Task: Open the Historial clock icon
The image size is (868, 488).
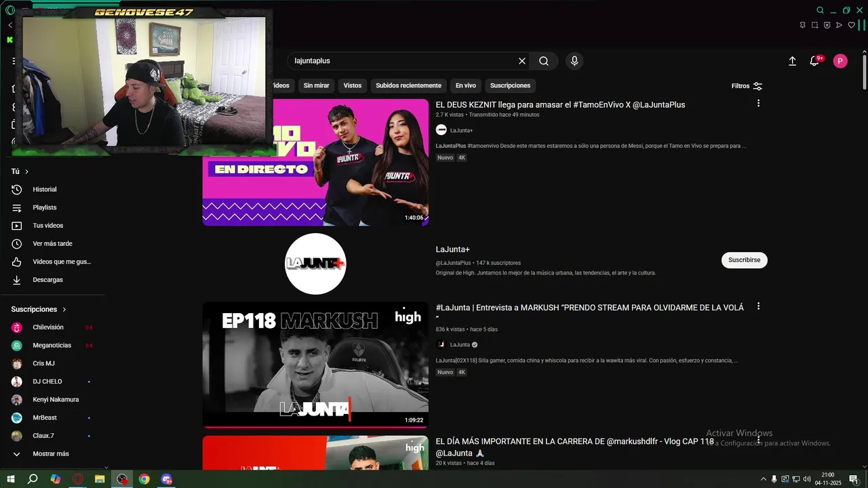Action: pos(17,190)
